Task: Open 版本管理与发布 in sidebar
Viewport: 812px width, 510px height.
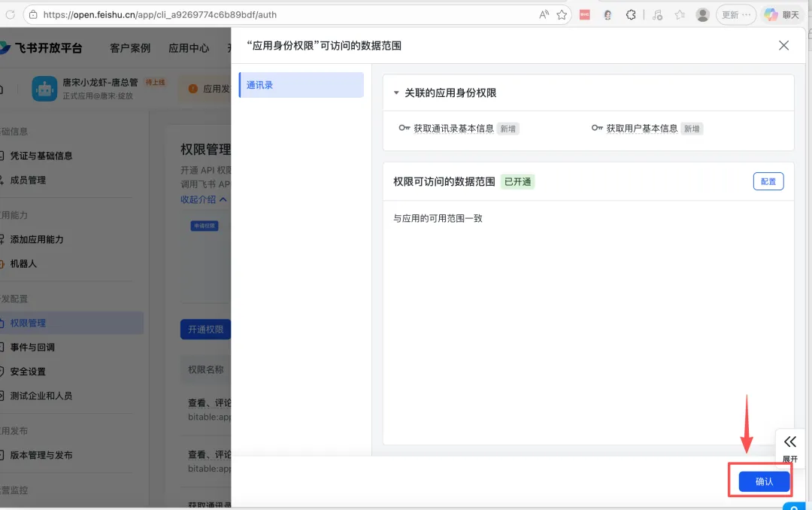Action: click(41, 455)
